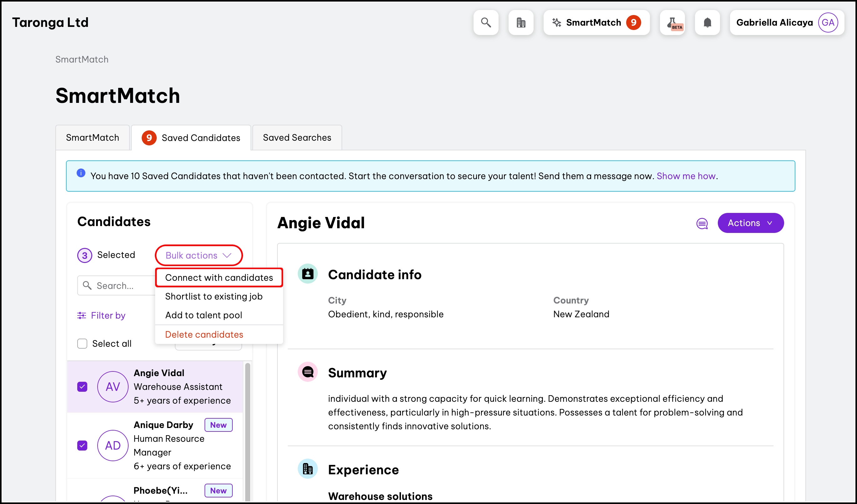Open the company building icon in header
Image resolution: width=857 pixels, height=504 pixels.
(x=521, y=23)
